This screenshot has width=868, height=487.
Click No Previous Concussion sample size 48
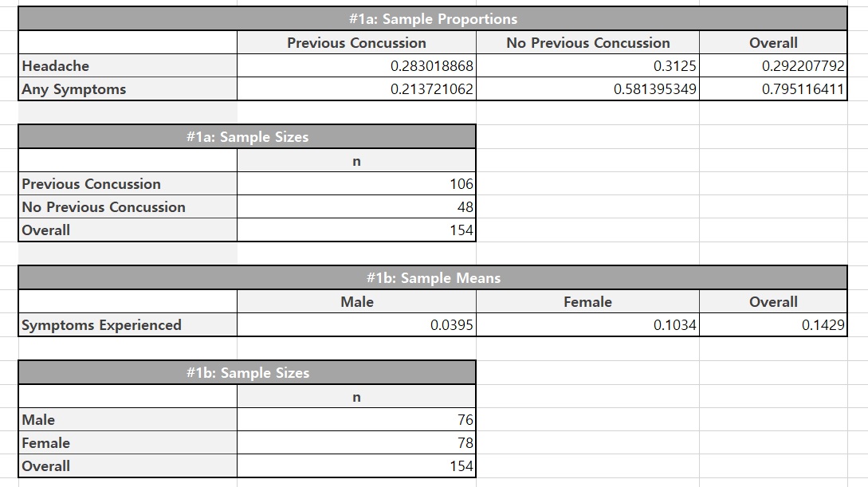tap(356, 207)
